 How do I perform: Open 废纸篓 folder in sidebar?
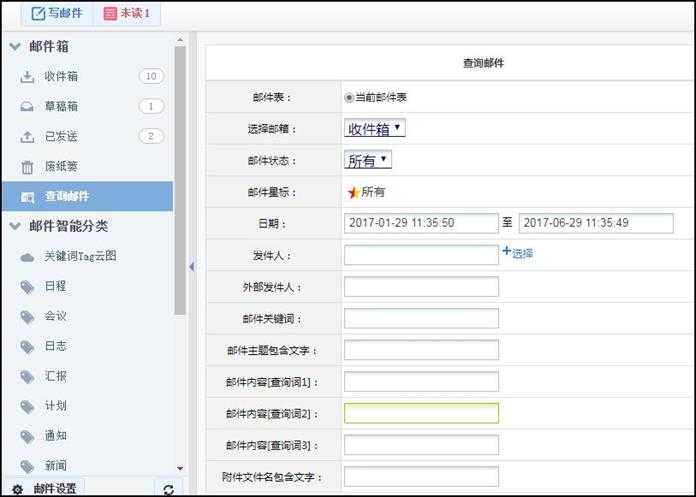tap(87, 166)
